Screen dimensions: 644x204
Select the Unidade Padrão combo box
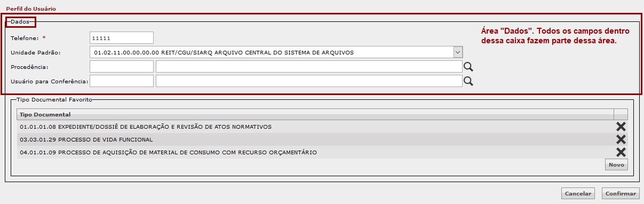(276, 52)
